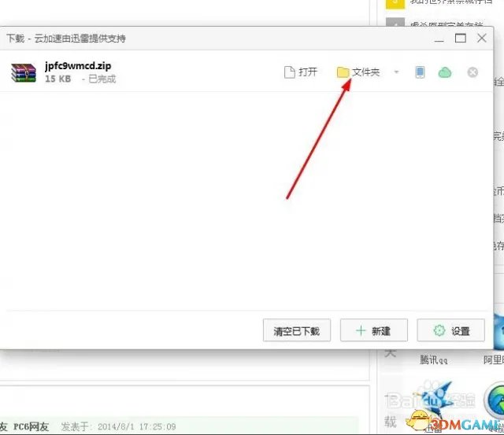Click the 腾讯qq app link
This screenshot has height=435, width=504.
[435, 359]
